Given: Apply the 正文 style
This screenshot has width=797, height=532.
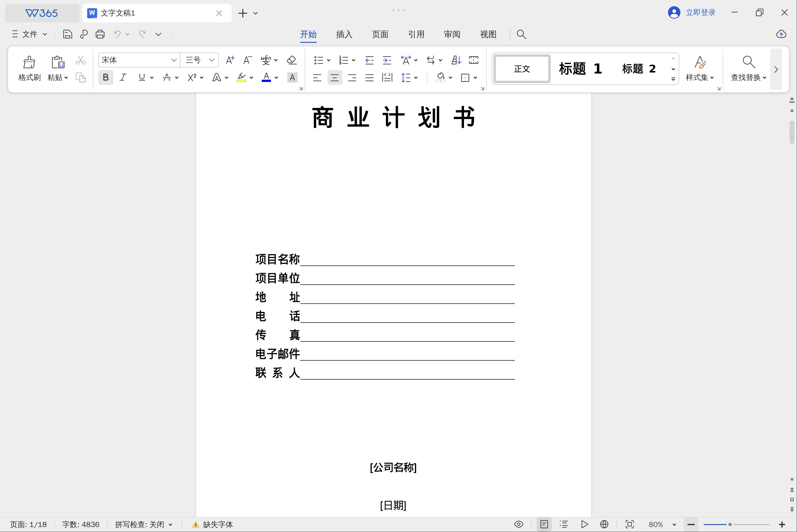Looking at the screenshot, I should [522, 69].
